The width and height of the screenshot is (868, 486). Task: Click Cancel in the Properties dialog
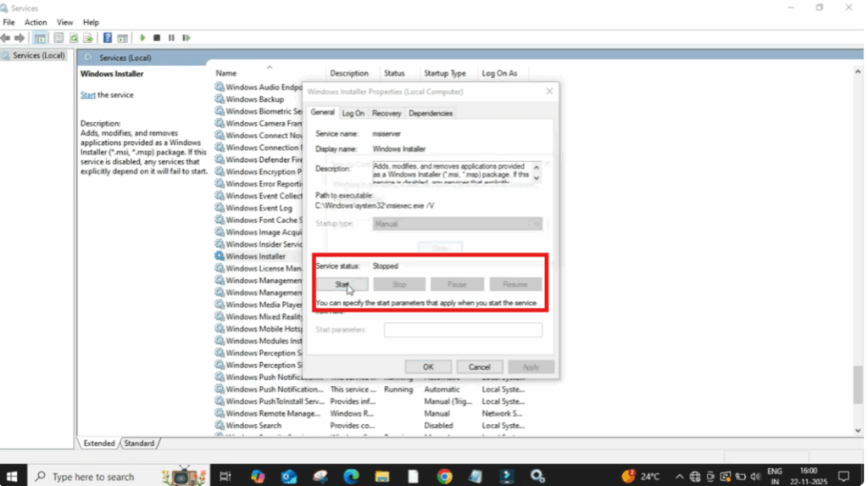tap(479, 367)
